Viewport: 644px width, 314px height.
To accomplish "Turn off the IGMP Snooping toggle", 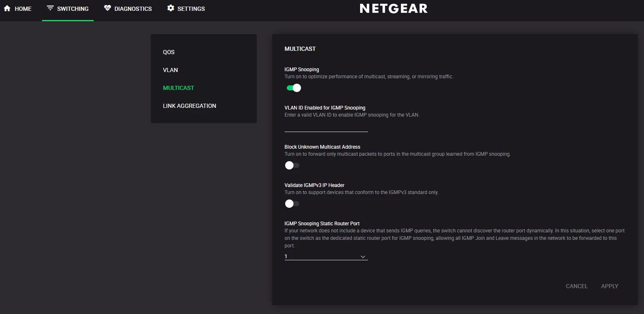I will coord(293,88).
